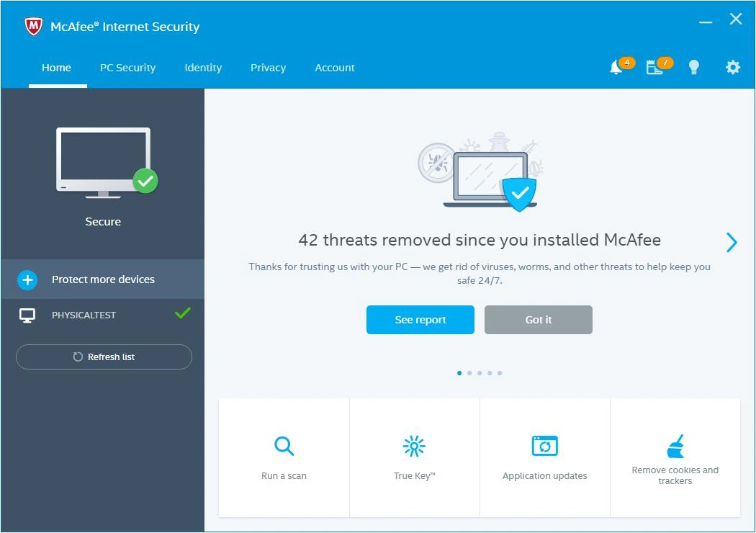Dismiss the message with Got it
The height and width of the screenshot is (533, 756).
pos(538,319)
